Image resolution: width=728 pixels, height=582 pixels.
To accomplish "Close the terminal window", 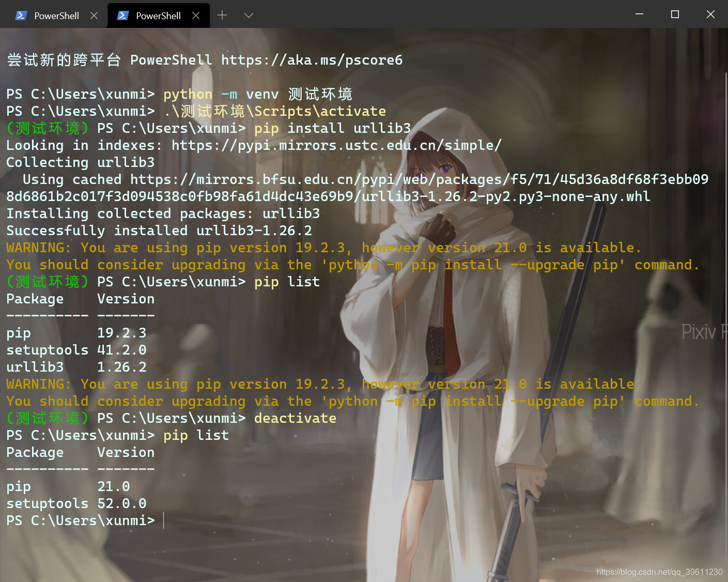I will pos(710,14).
